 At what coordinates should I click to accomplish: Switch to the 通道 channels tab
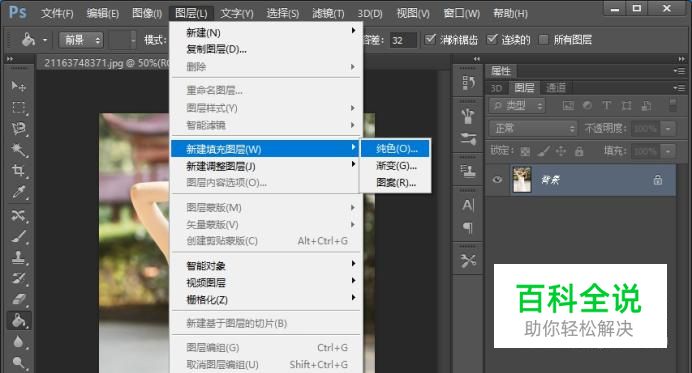pos(555,88)
